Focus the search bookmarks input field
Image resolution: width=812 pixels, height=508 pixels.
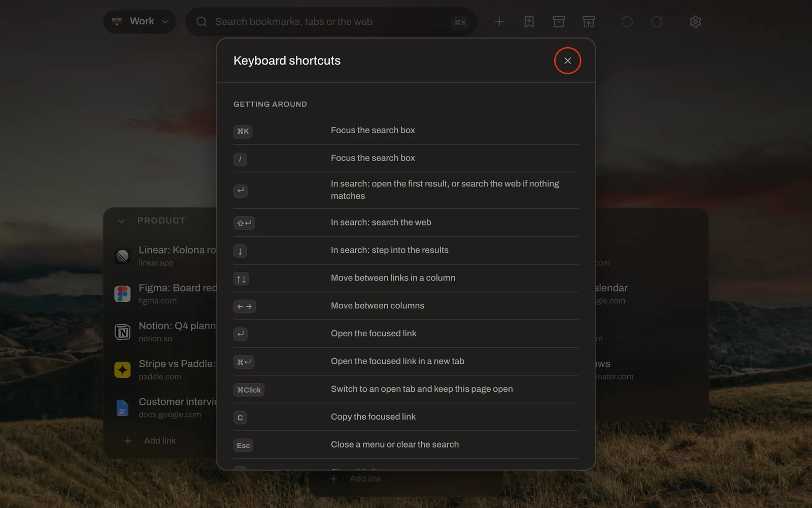tap(331, 22)
